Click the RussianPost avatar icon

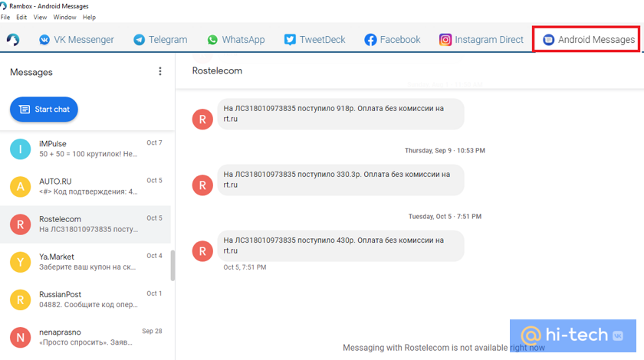pos(20,300)
